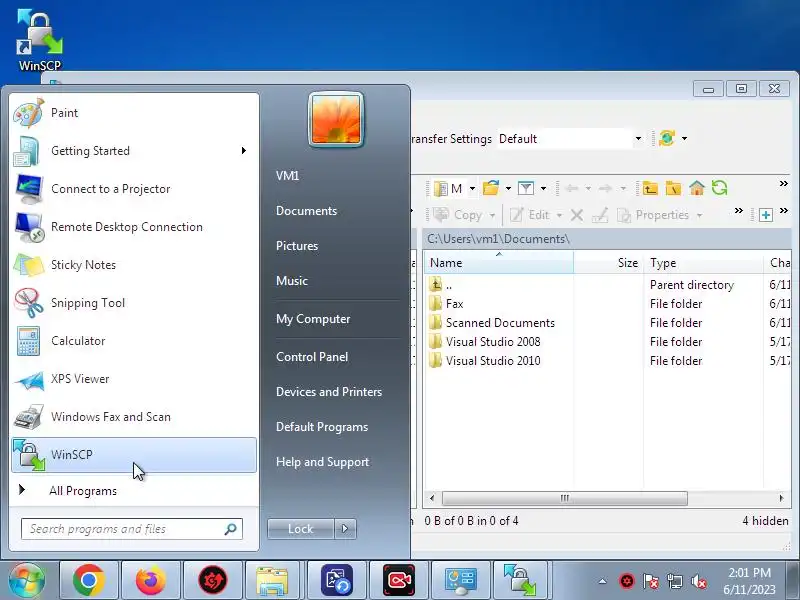Click '4 hidden' in WinSCP status bar
Screen dimensions: 800x600
pos(765,521)
